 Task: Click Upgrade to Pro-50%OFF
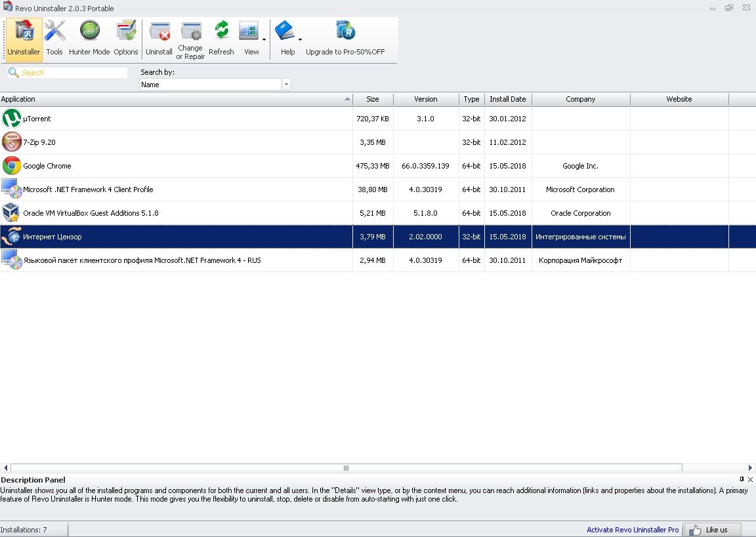[345, 39]
